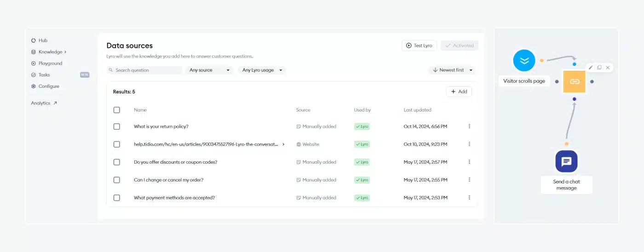Open more options for help.tidio.com row

pyautogui.click(x=469, y=144)
